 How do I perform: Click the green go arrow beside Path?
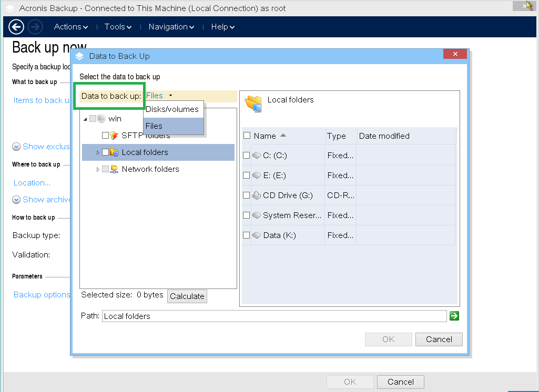tap(454, 316)
